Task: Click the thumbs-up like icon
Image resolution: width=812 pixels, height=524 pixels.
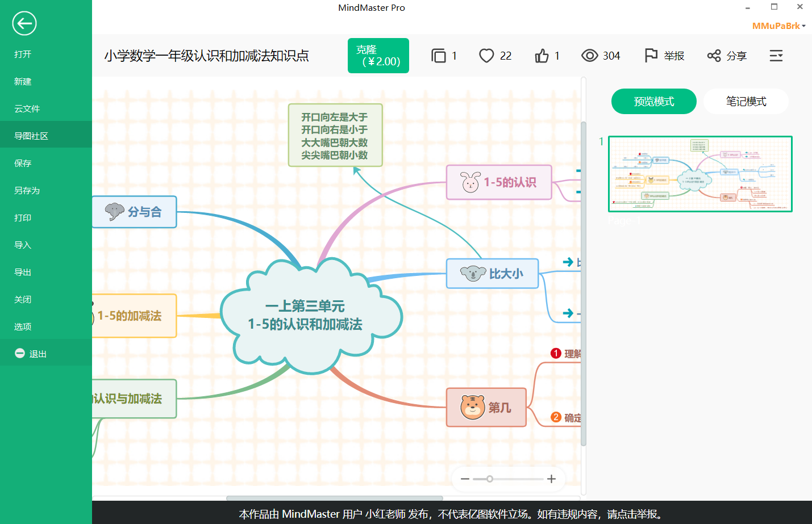Action: [x=542, y=56]
